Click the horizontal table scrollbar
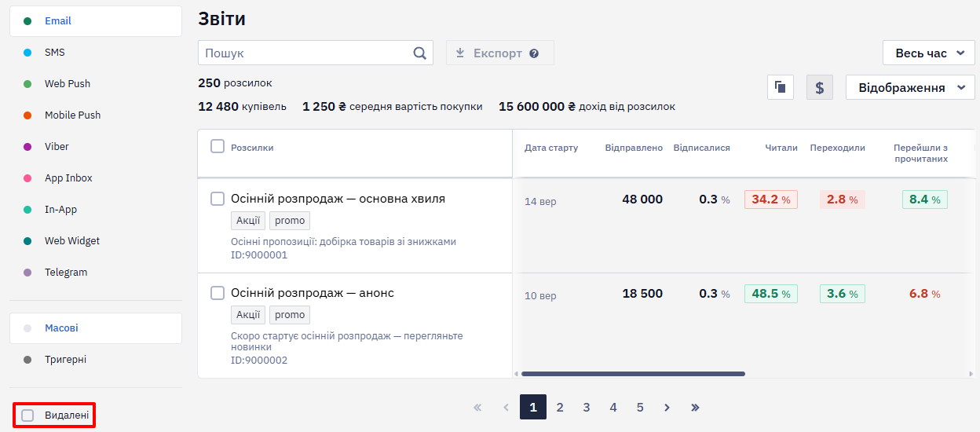Image resolution: width=980 pixels, height=432 pixels. pos(633,374)
